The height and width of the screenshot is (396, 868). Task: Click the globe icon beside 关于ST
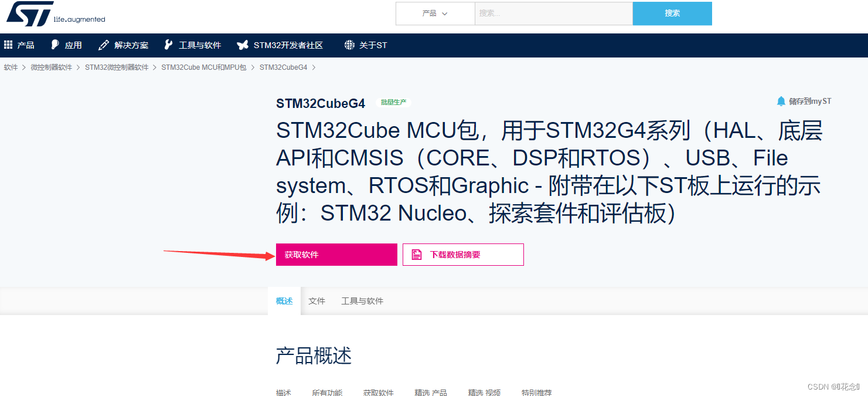pyautogui.click(x=349, y=45)
